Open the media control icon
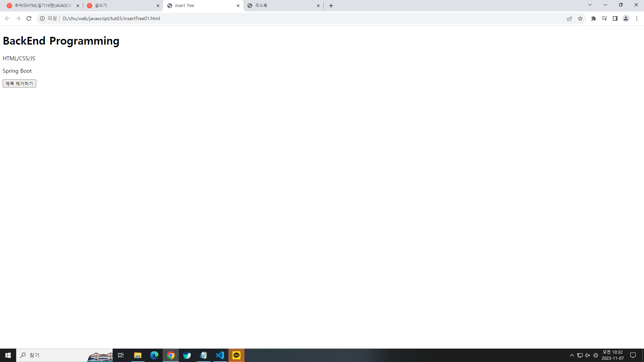 [x=604, y=18]
